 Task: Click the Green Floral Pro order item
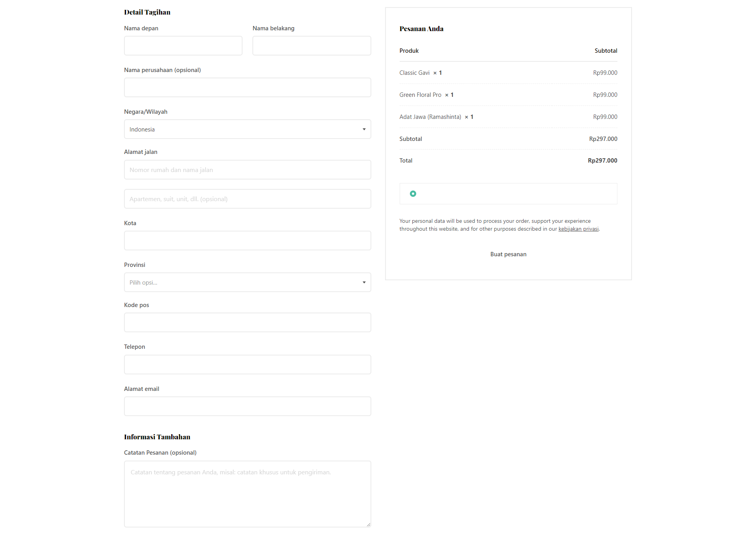pyautogui.click(x=420, y=95)
